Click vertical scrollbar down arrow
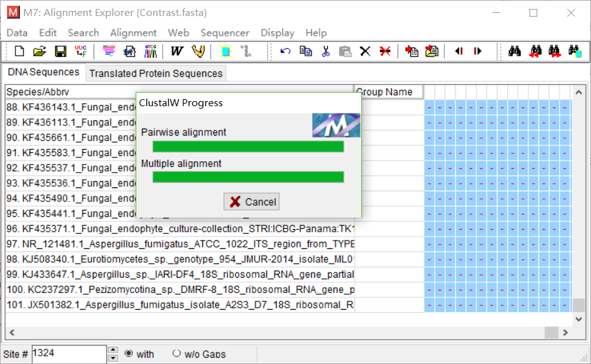The width and height of the screenshot is (591, 364). (x=579, y=319)
